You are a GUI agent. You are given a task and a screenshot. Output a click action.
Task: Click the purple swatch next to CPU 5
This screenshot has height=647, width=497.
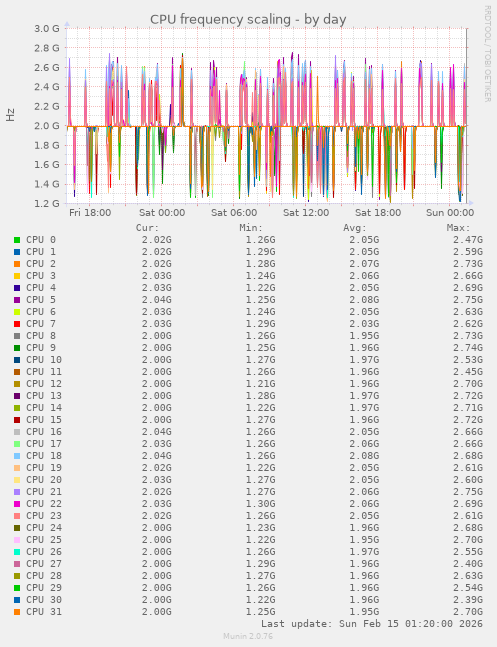click(17, 300)
